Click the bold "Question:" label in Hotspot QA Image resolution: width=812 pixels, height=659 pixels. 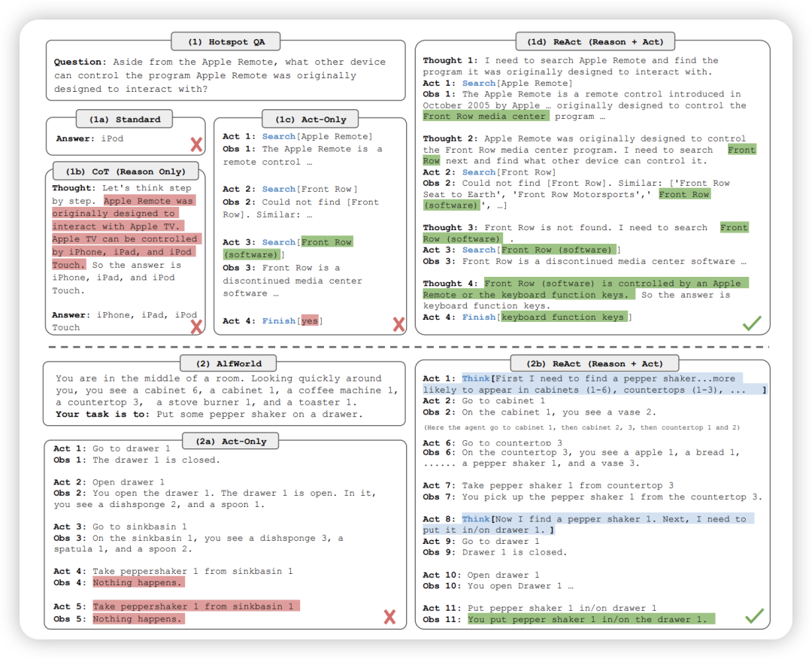80,62
